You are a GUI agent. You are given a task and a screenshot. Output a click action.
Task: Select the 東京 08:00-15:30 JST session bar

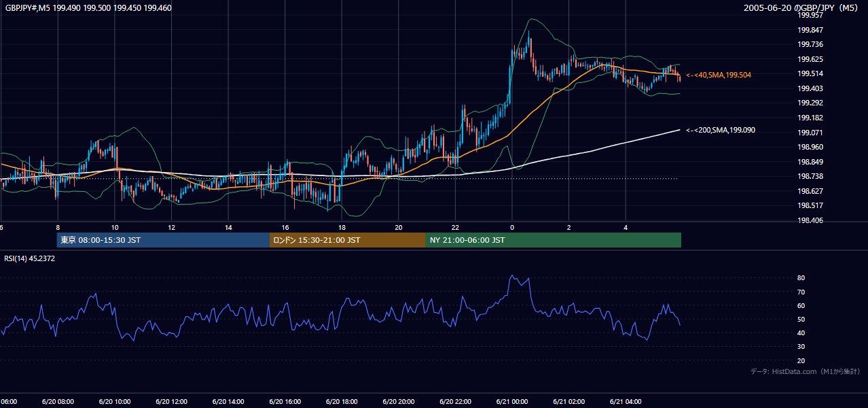pyautogui.click(x=163, y=240)
